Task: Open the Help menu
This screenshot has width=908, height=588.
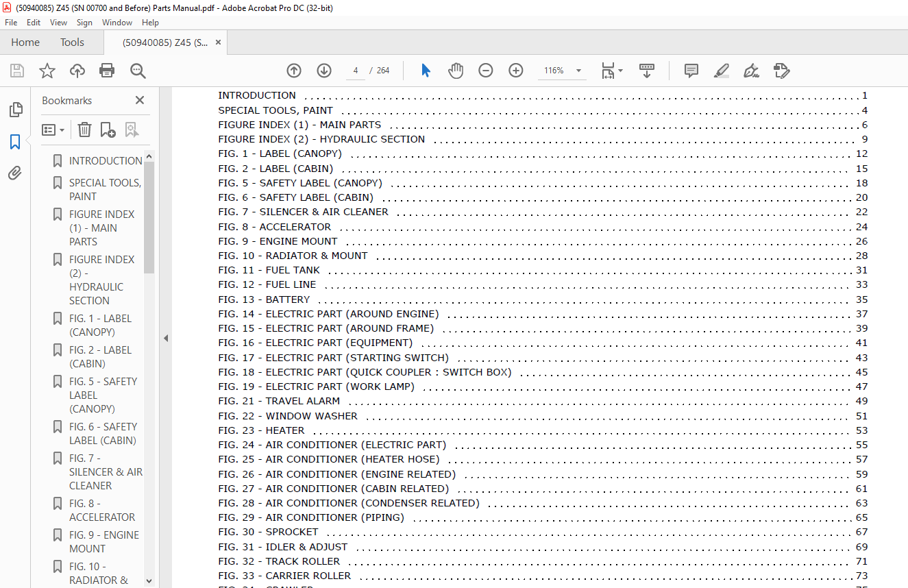Action: pyautogui.click(x=150, y=23)
